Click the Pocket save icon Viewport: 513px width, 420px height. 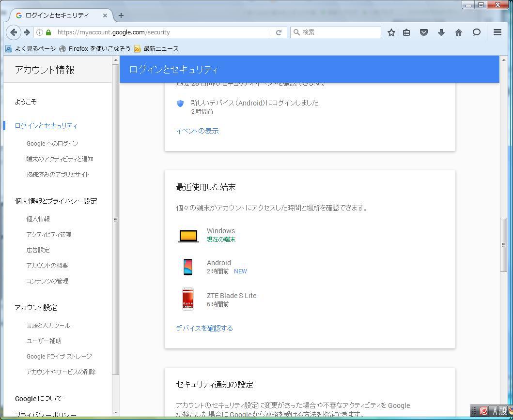pos(424,32)
